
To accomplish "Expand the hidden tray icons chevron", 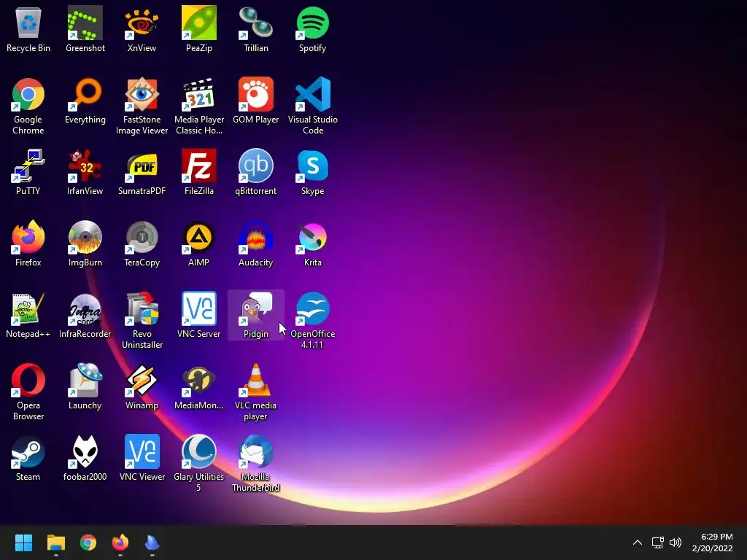I will click(638, 542).
